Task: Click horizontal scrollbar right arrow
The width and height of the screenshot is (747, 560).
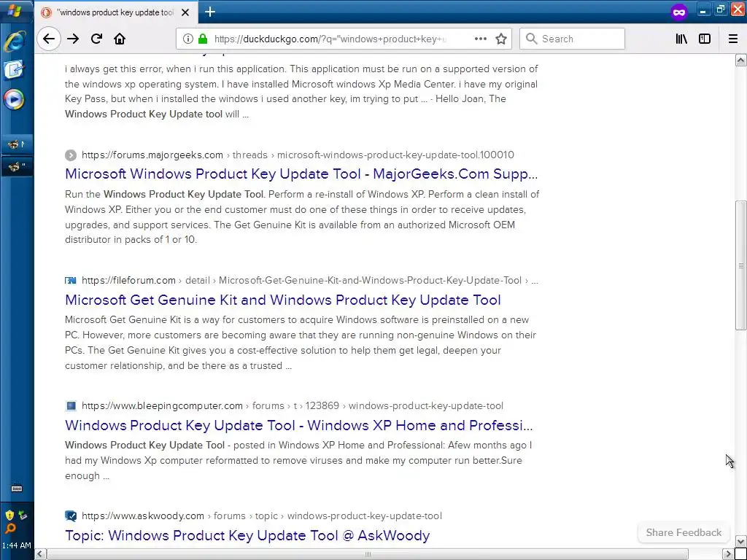Action: (729, 554)
